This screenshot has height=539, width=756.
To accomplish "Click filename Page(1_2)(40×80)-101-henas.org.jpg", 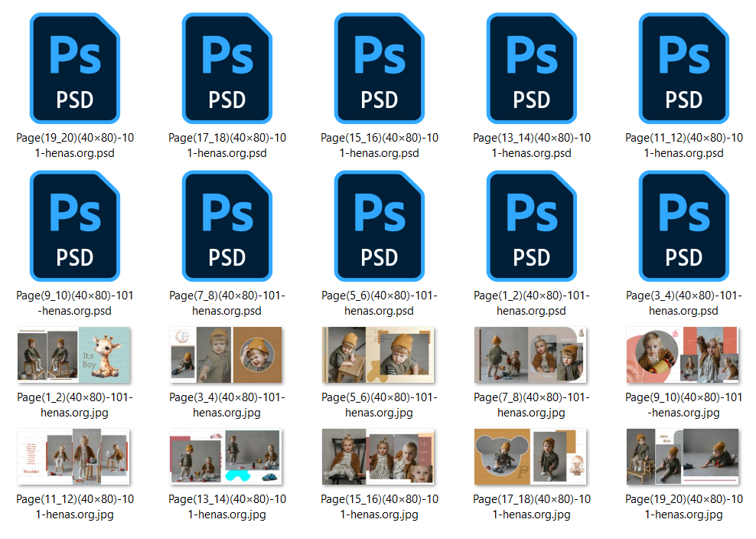I will 75,405.
